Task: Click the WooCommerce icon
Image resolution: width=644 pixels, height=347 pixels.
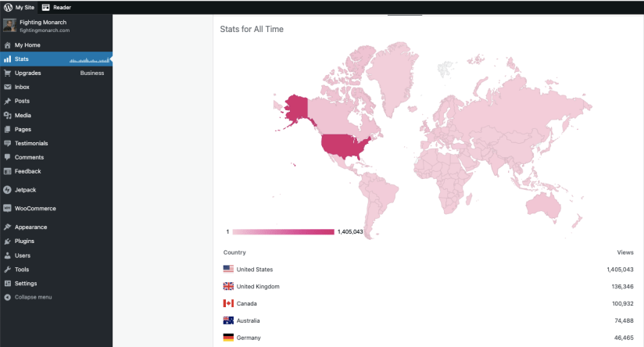Action: (x=7, y=209)
